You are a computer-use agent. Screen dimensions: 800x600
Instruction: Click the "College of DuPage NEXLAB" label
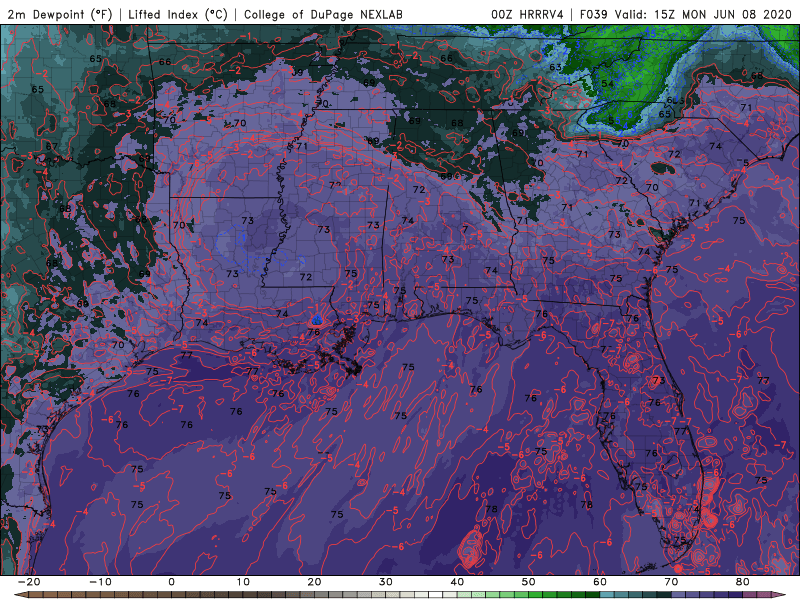click(x=323, y=14)
